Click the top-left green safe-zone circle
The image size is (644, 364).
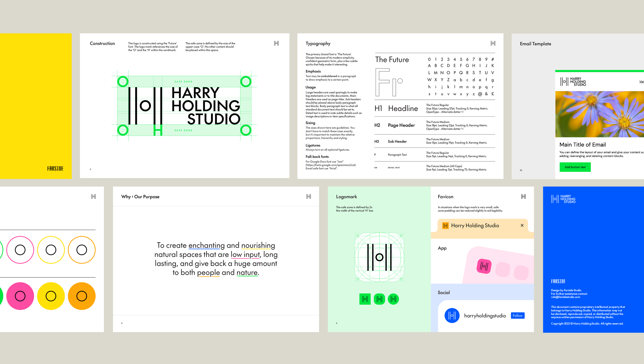click(x=123, y=82)
